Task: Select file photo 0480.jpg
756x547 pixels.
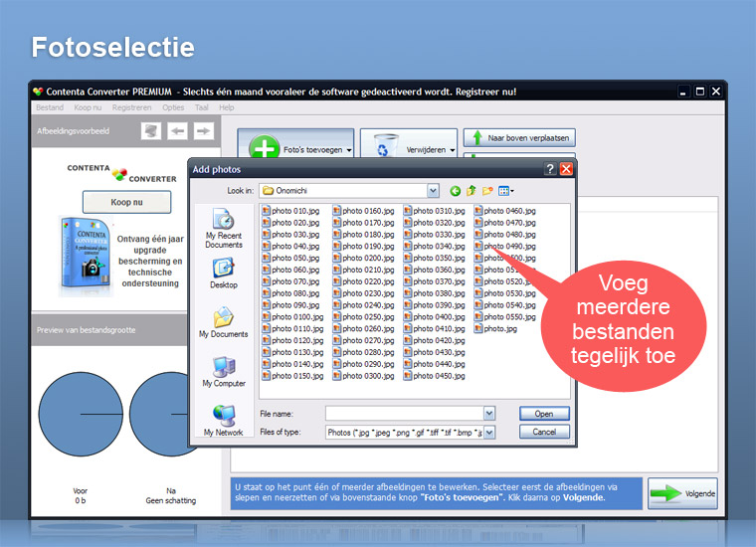Action: [504, 235]
